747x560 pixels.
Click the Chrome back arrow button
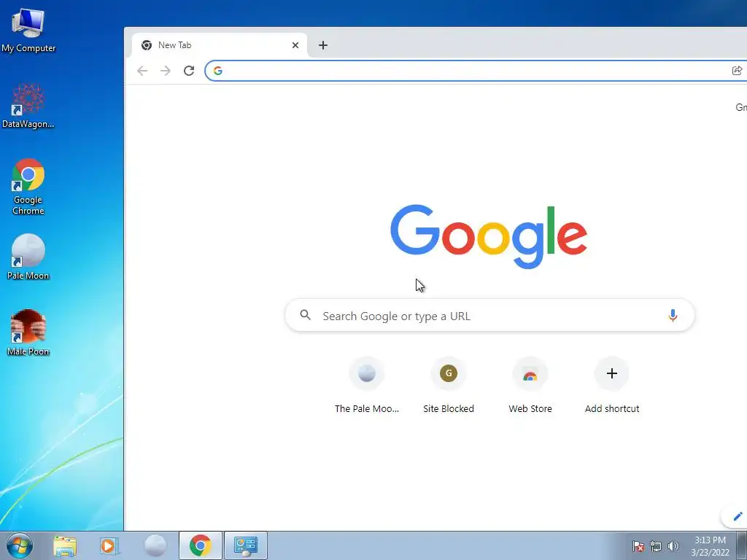coord(142,71)
